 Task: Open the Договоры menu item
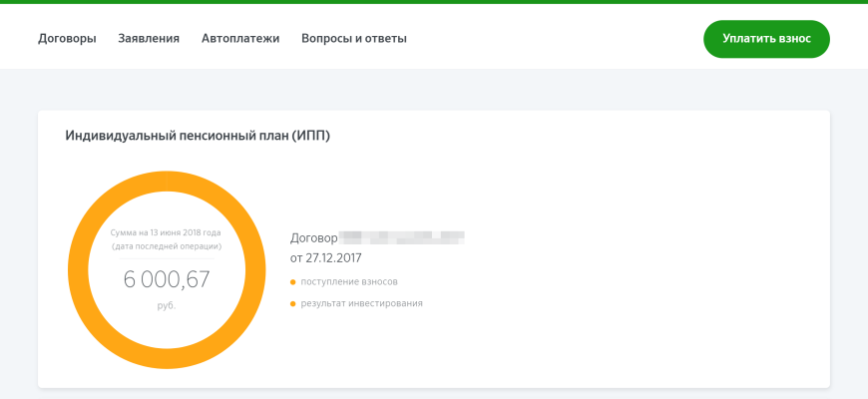(x=67, y=39)
